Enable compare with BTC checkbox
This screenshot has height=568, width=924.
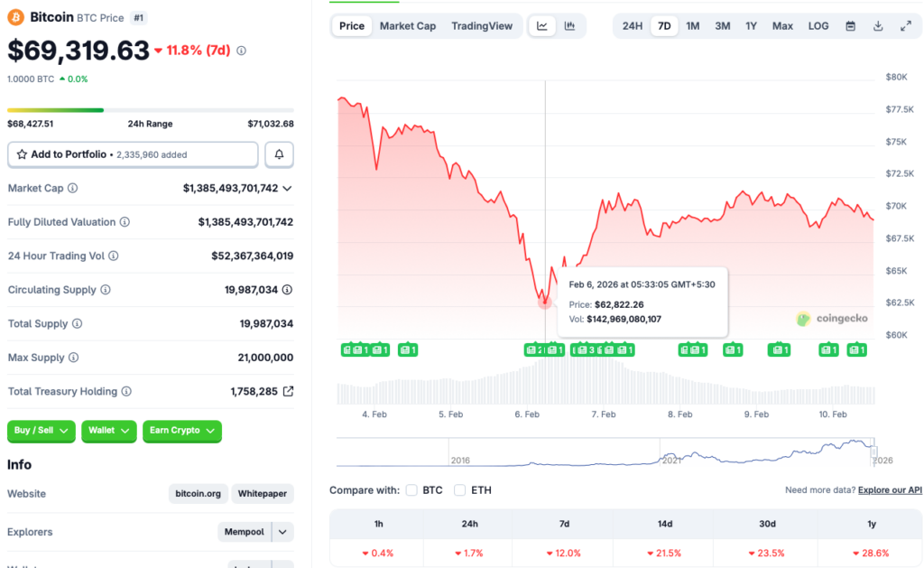[x=411, y=490]
